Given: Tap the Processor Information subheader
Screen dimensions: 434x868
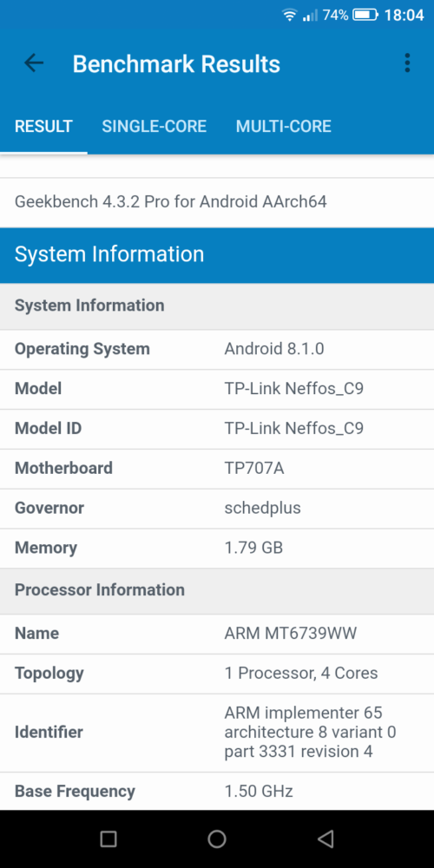Looking at the screenshot, I should point(217,590).
